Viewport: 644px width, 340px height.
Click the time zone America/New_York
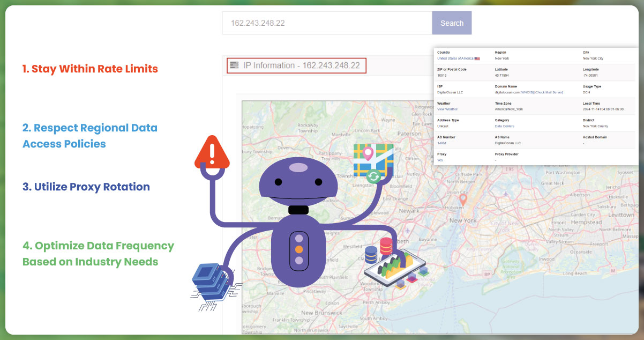509,109
